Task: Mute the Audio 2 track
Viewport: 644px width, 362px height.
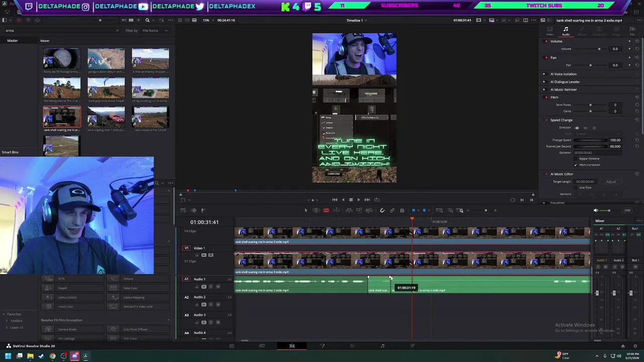Action: tap(218, 304)
